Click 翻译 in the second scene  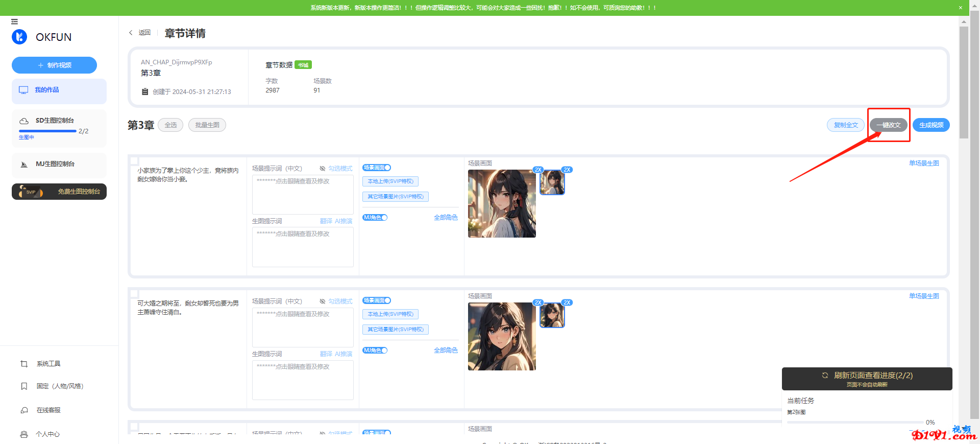[x=326, y=354]
